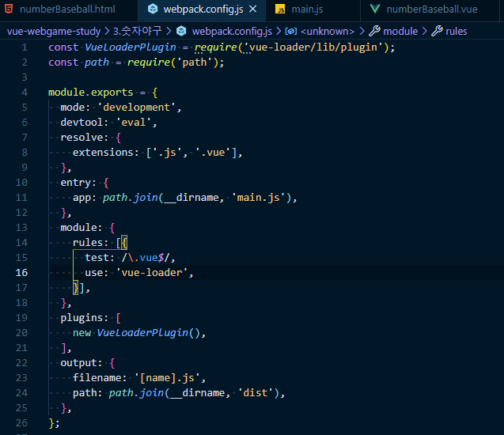
Task: Switch to the numberBaseball.html tab
Action: 67,9
